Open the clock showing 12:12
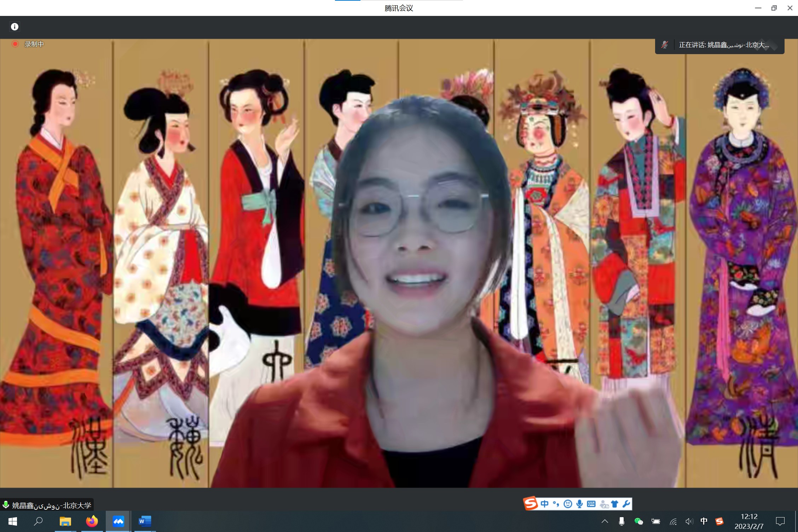Screen dimensions: 798x532 point(749,521)
